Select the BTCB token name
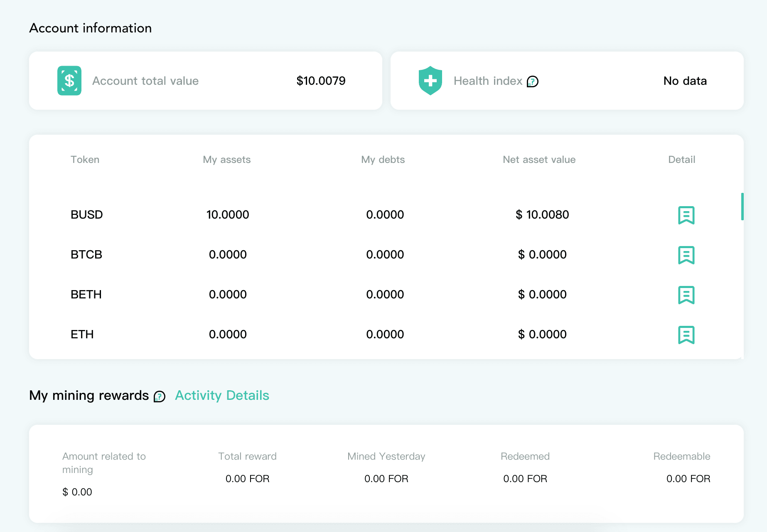Image resolution: width=767 pixels, height=532 pixels. pos(86,254)
